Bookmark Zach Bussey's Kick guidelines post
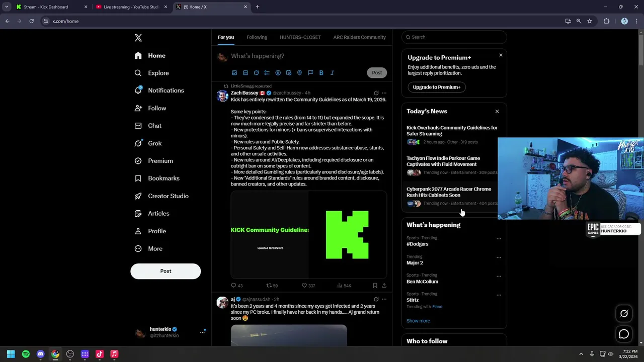 [x=375, y=286]
